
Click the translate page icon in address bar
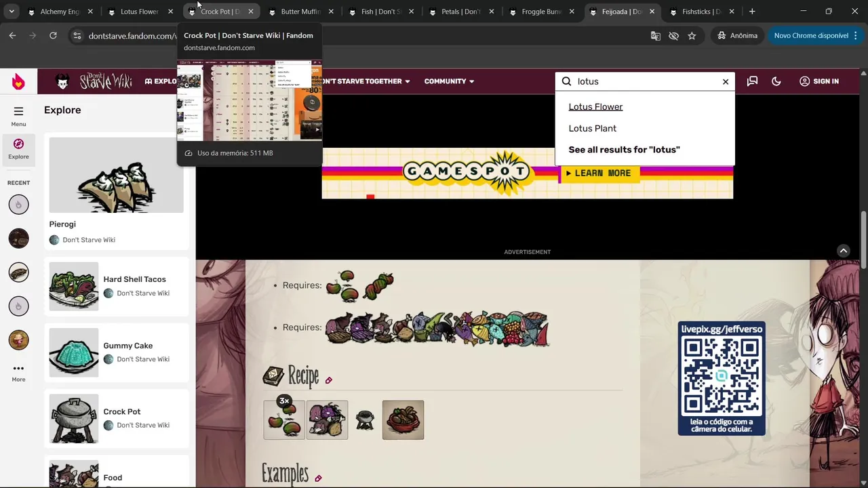click(655, 35)
